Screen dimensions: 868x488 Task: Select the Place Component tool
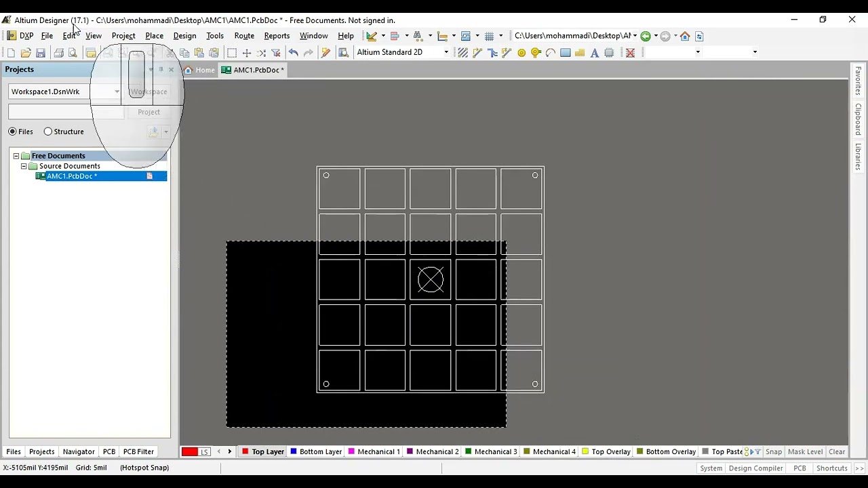coord(609,53)
